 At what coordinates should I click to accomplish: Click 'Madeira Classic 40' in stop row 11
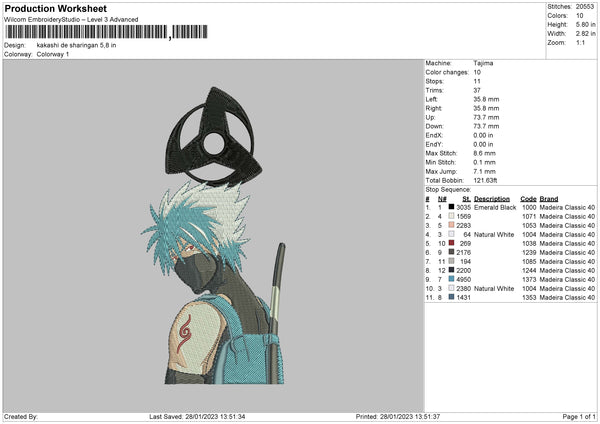tap(567, 297)
